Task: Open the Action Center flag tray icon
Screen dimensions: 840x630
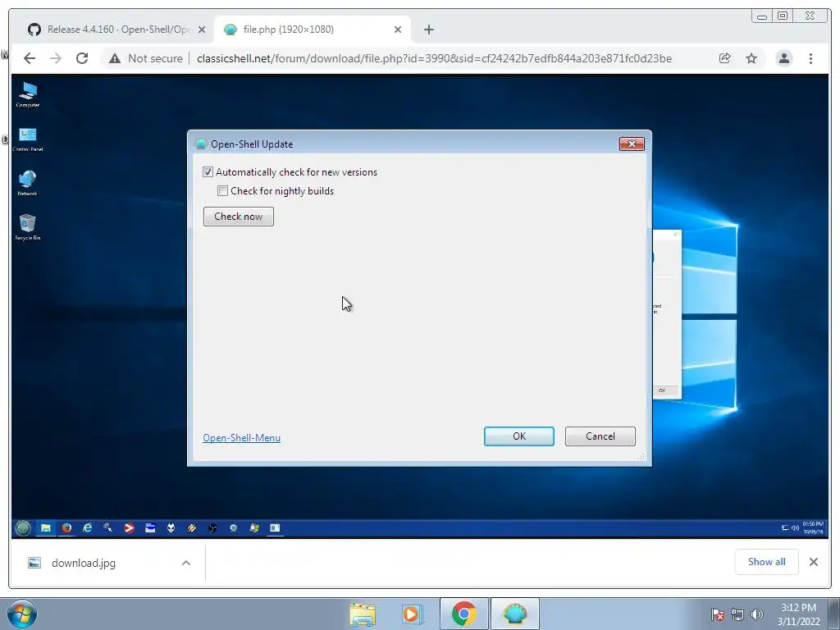Action: 717,614
